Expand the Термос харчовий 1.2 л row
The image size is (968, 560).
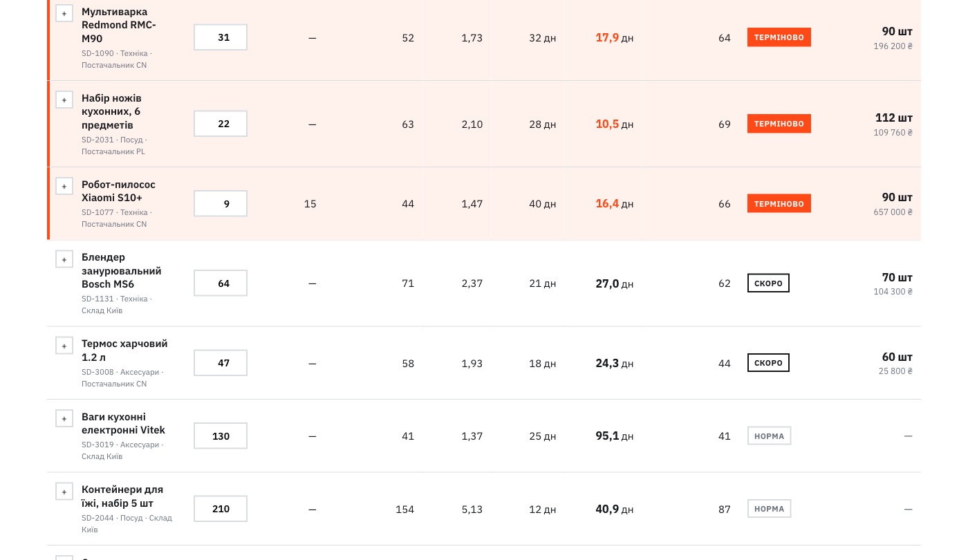tap(64, 346)
